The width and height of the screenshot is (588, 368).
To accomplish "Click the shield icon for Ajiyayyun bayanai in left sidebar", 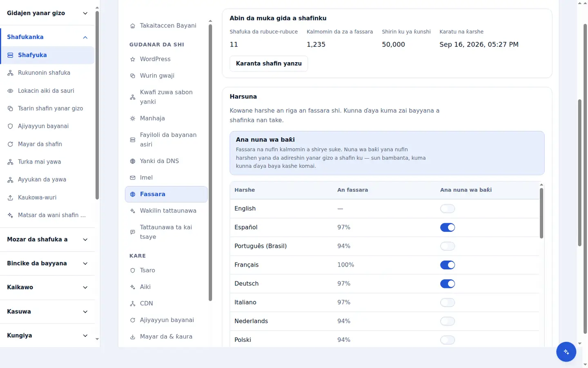I will (10, 126).
